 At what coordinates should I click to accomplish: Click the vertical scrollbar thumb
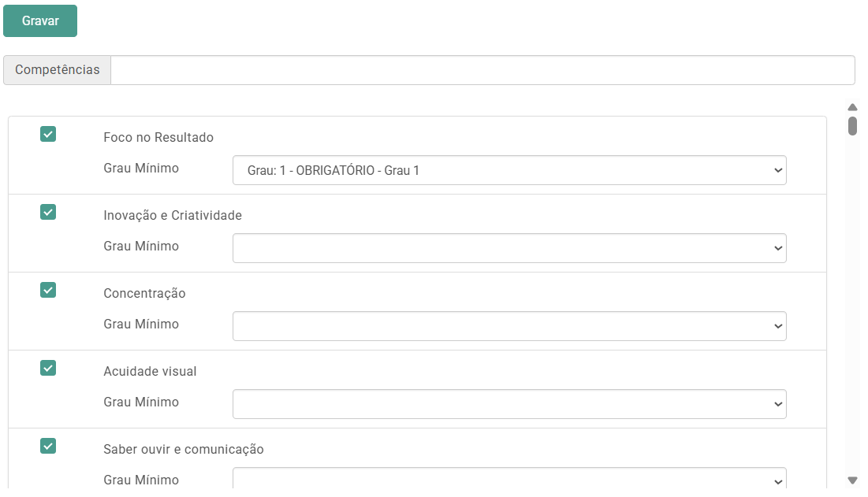(852, 126)
